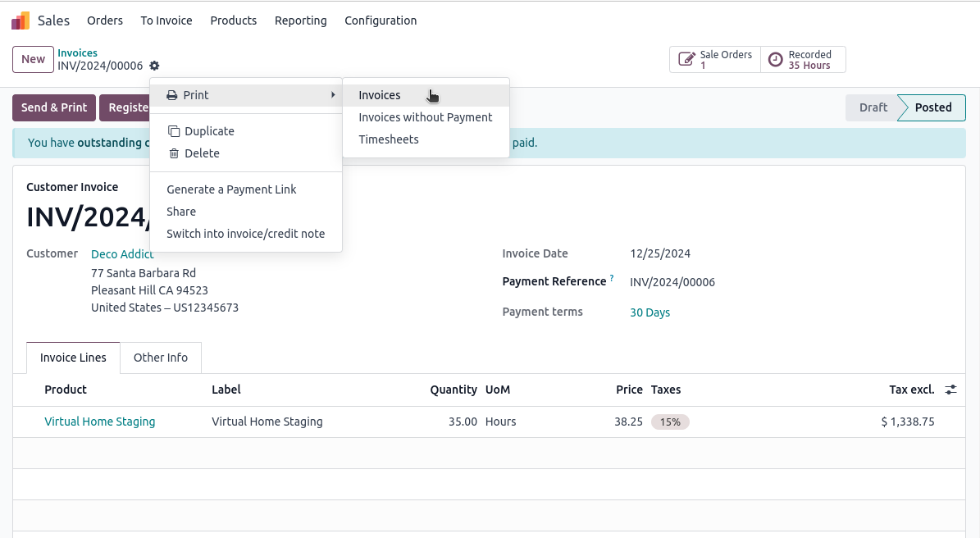Screen dimensions: 980x538
Task: Open the Deco Addict customer link
Action: pos(122,254)
